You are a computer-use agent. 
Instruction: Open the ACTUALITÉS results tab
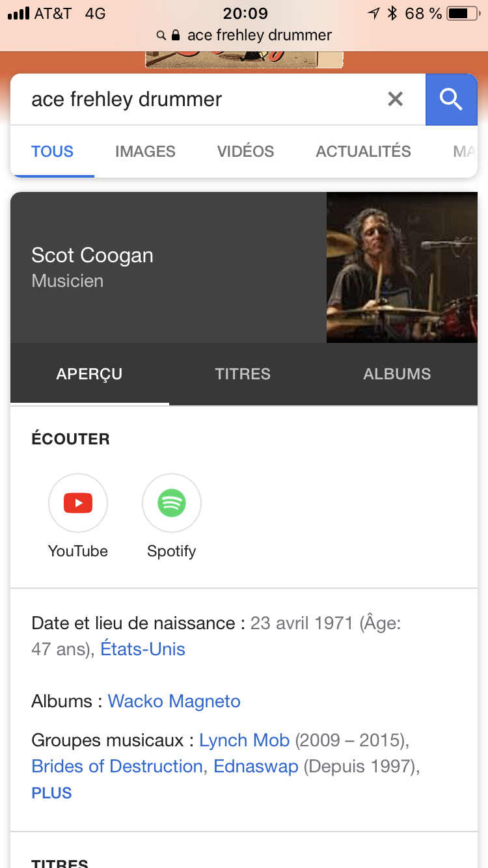pyautogui.click(x=363, y=152)
